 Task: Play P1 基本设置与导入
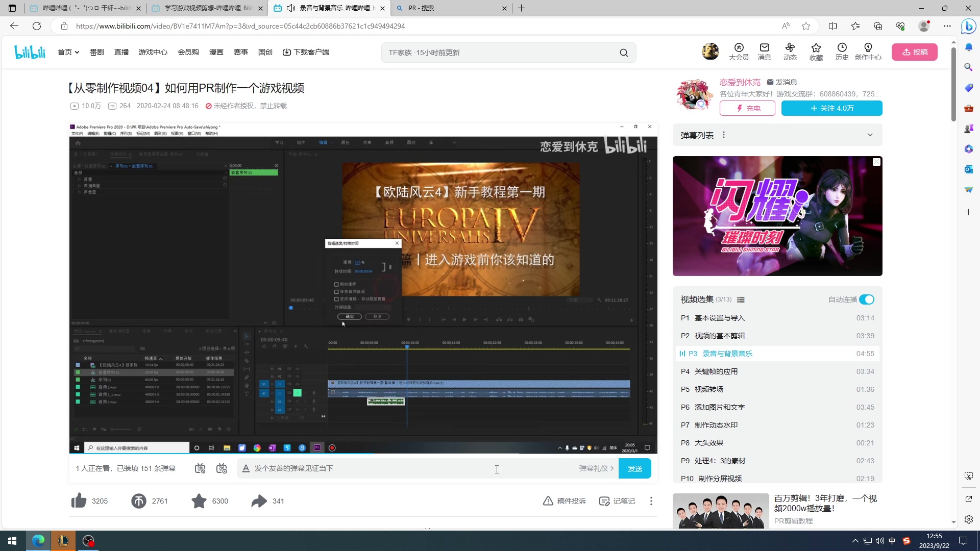click(777, 318)
